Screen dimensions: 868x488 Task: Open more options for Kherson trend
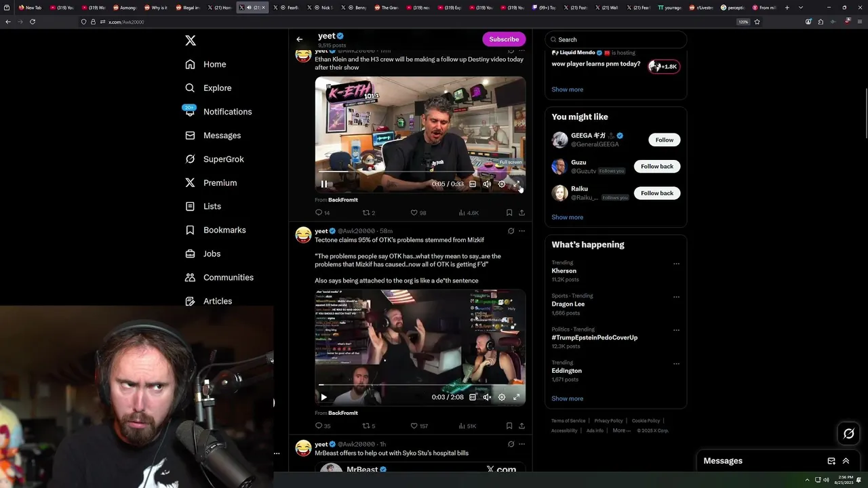[676, 264]
